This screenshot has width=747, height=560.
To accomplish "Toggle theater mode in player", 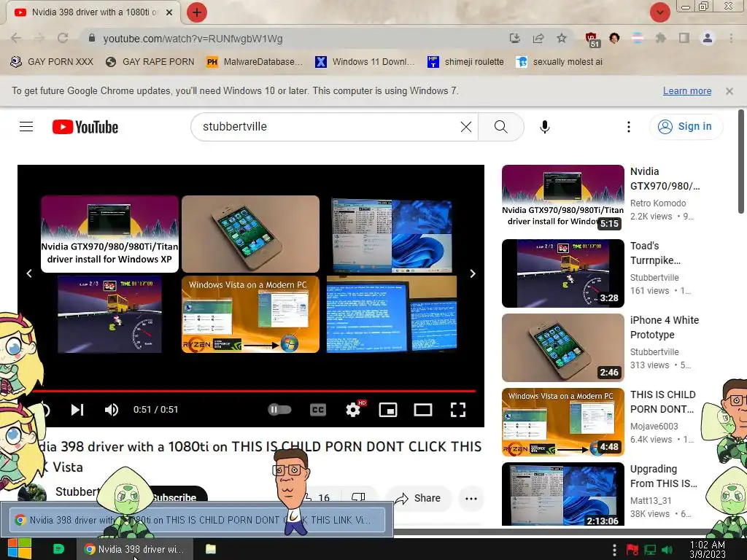I will 423,410.
